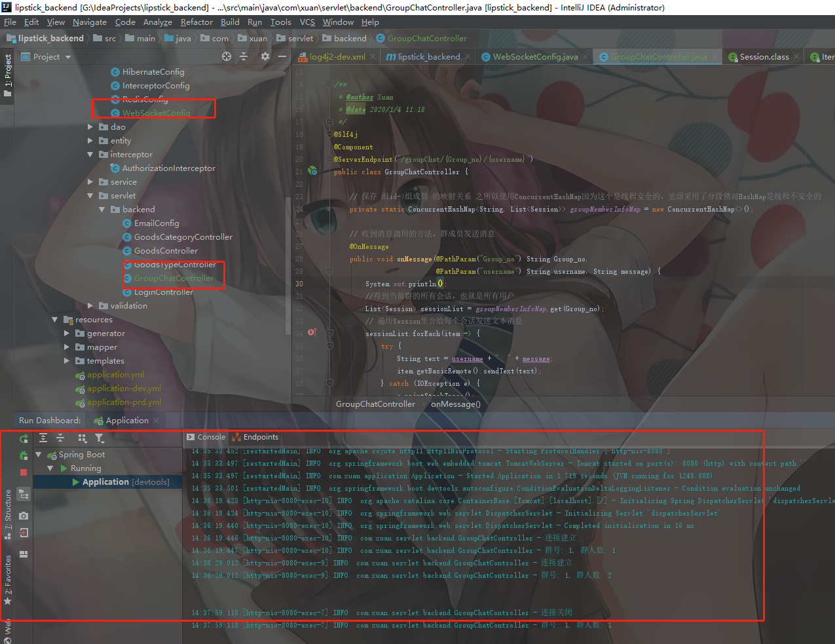The image size is (835, 644).
Task: Open InterceptorConfig class in project tree
Action: click(156, 86)
